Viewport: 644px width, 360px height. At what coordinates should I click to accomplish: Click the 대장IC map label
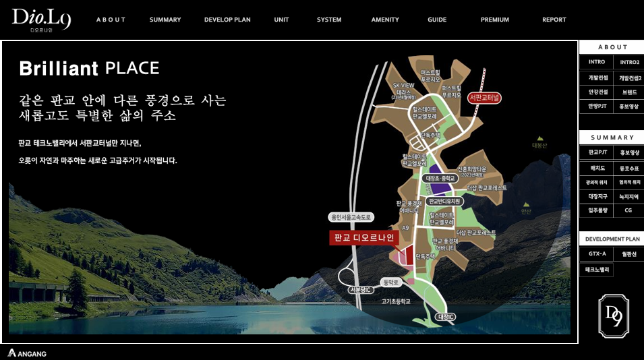446,317
